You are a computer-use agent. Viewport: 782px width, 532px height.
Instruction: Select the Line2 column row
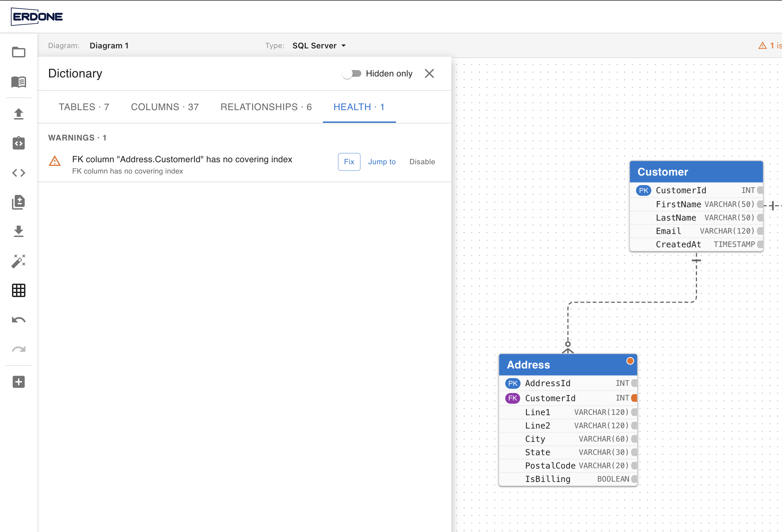coord(568,426)
